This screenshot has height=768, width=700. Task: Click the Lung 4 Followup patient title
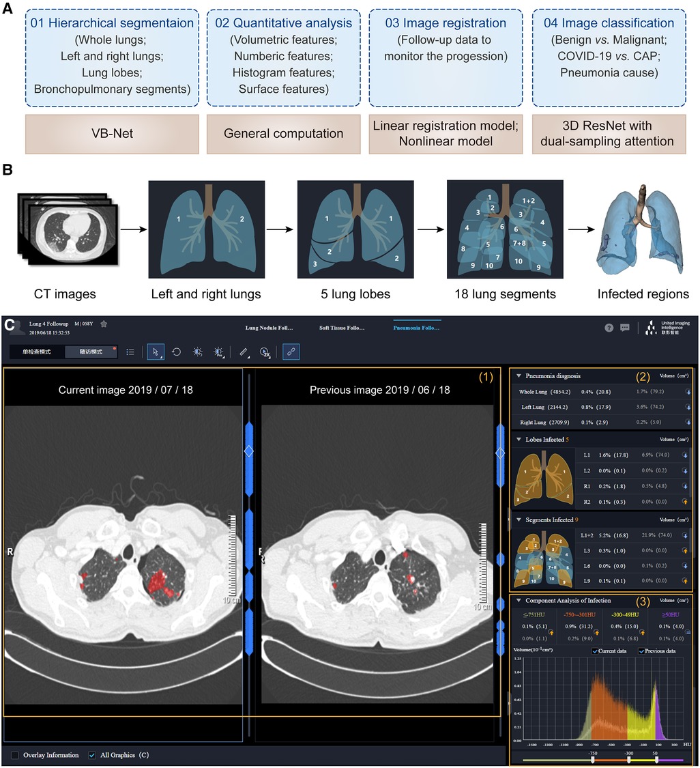[x=48, y=324]
